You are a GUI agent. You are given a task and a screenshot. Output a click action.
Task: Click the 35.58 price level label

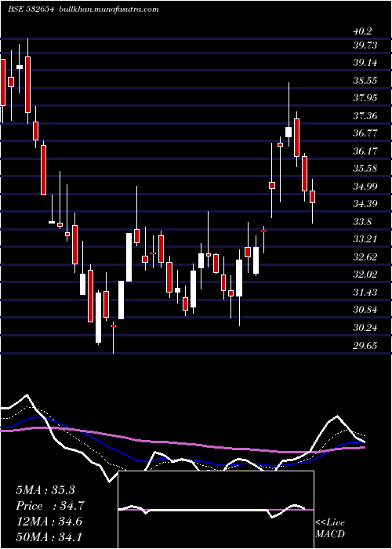(x=365, y=169)
